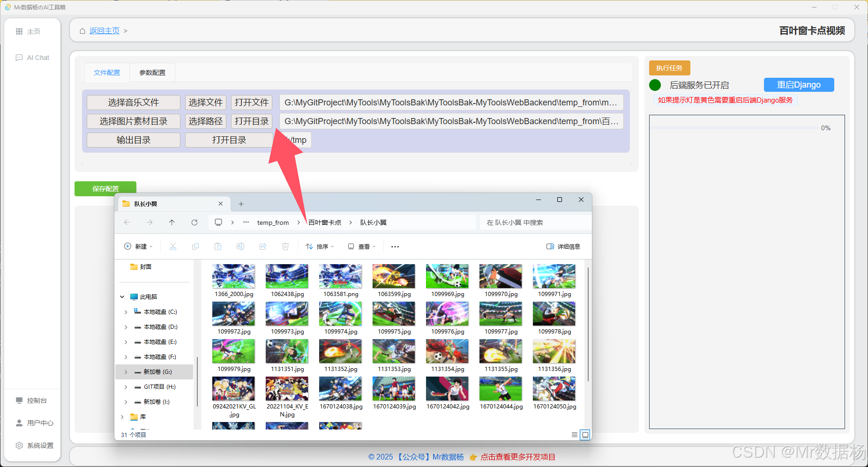Add a new tab in File Explorer
Screen dimensions: 868x467
(241, 204)
